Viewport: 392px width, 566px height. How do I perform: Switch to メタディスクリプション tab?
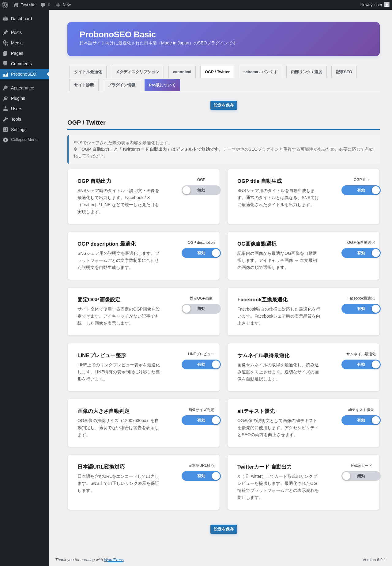tap(137, 72)
